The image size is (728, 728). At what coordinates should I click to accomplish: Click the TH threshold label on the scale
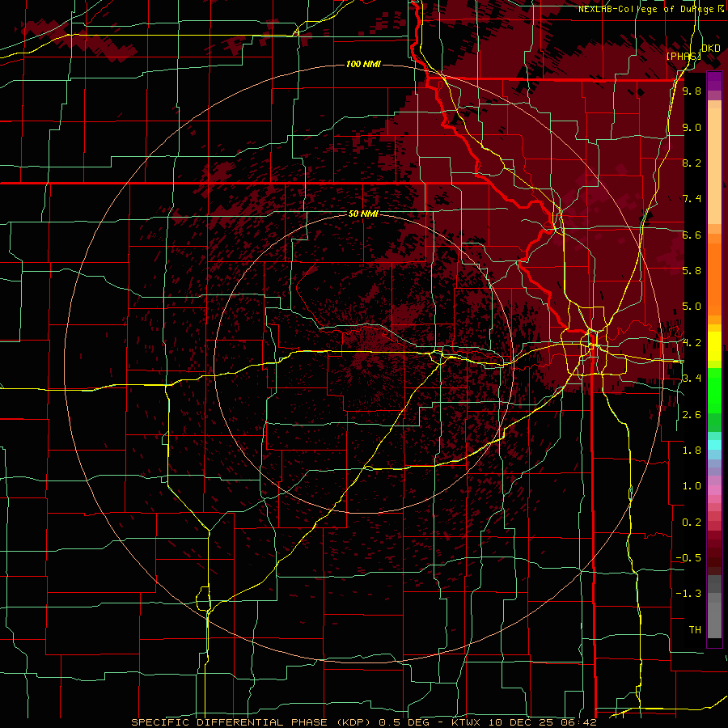pyautogui.click(x=695, y=630)
